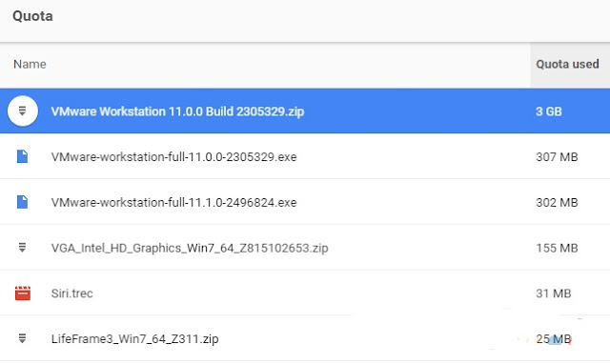Click the 302 MB quota value
The image size is (610, 364).
click(x=557, y=202)
